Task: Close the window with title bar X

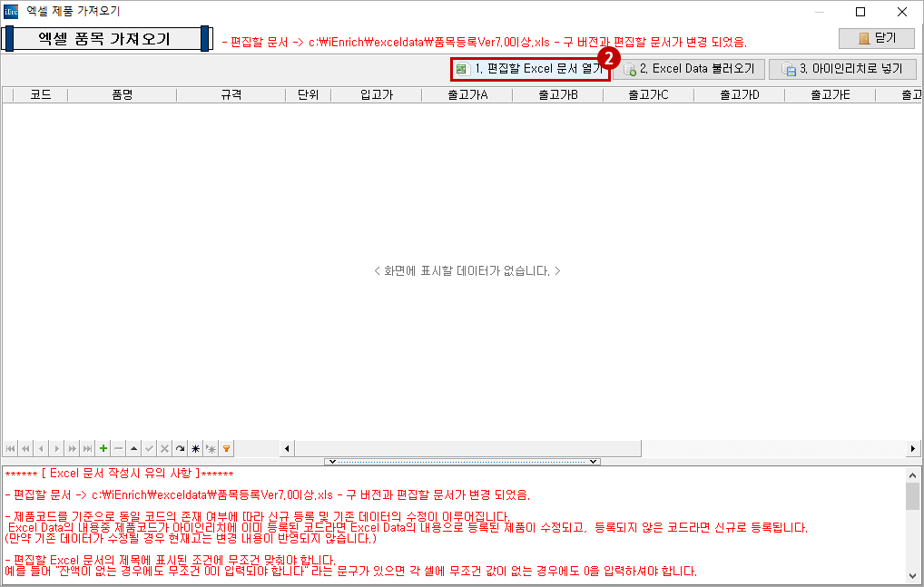Action: [x=901, y=12]
